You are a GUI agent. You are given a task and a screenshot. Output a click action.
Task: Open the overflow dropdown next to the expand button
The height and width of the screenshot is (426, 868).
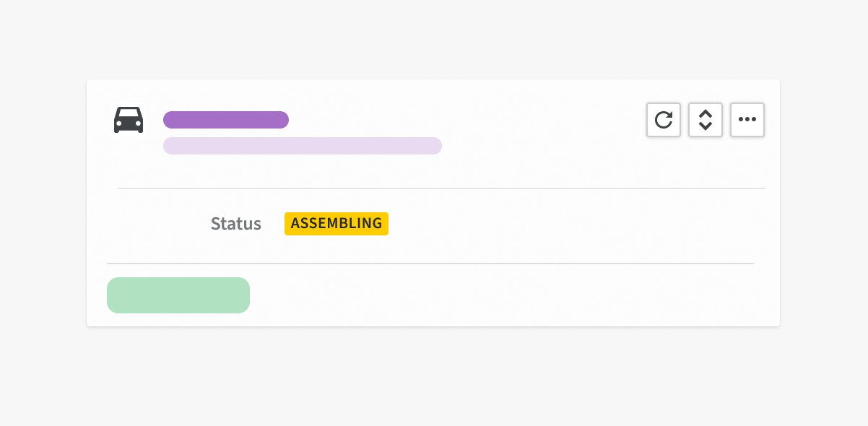click(x=747, y=120)
